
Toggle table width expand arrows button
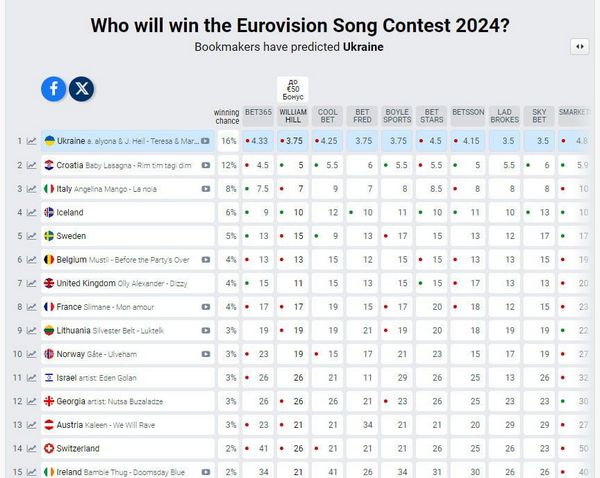click(580, 47)
